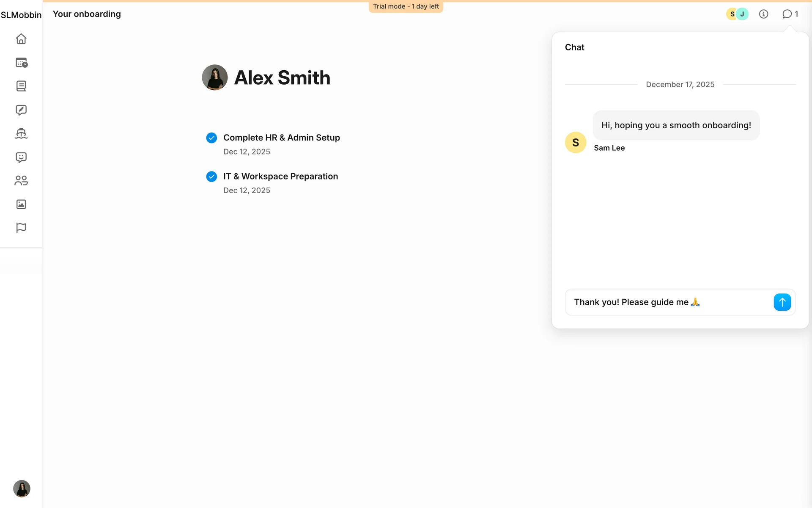
Task: Click the info circle icon in header
Action: coord(763,14)
